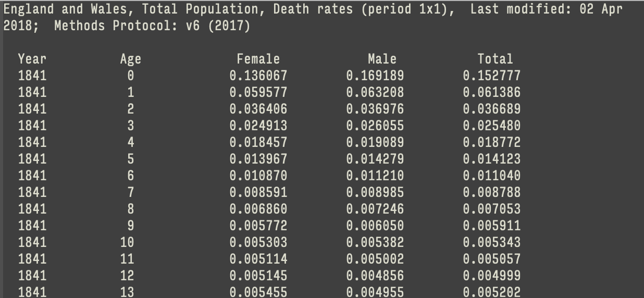The height and width of the screenshot is (298, 644).
Task: Click the Male value 0.007246
Action: pos(375,209)
